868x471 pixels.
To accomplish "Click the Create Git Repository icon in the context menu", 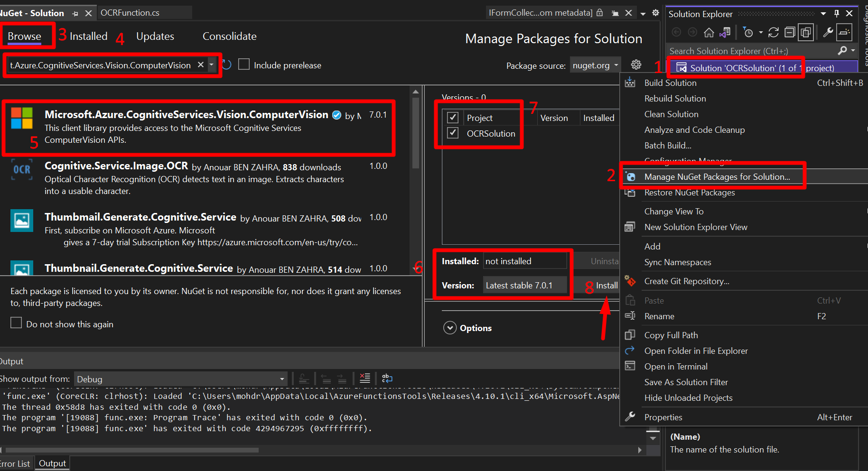I will pos(630,281).
